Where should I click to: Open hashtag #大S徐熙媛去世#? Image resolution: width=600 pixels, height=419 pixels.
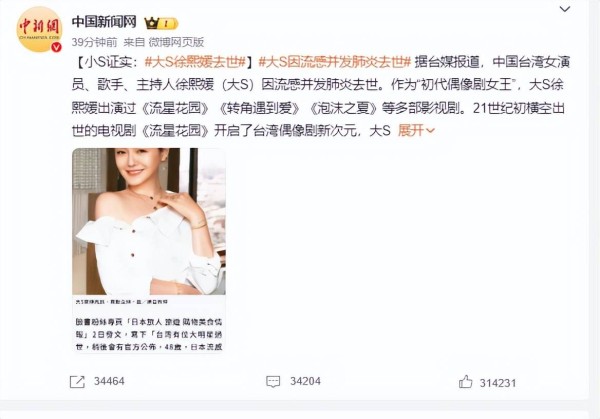pyautogui.click(x=195, y=62)
